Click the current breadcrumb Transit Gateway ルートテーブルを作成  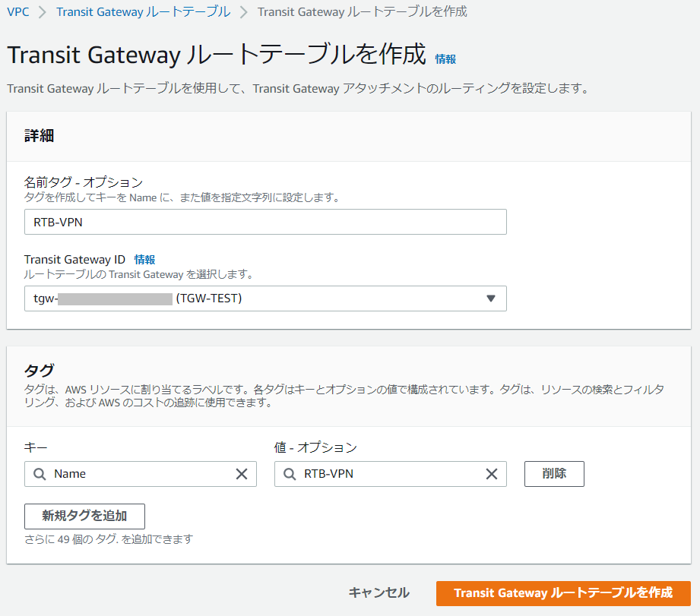point(362,11)
